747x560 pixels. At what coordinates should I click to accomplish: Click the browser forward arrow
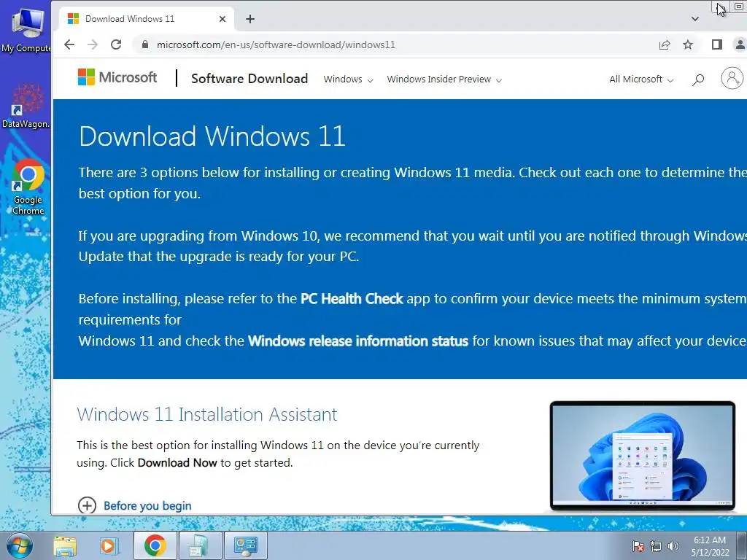[93, 44]
